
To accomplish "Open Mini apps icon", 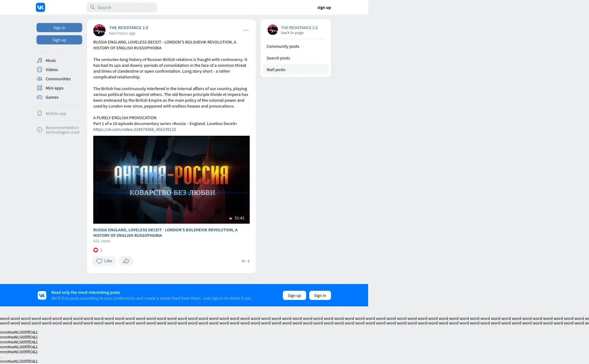I will (x=40, y=88).
